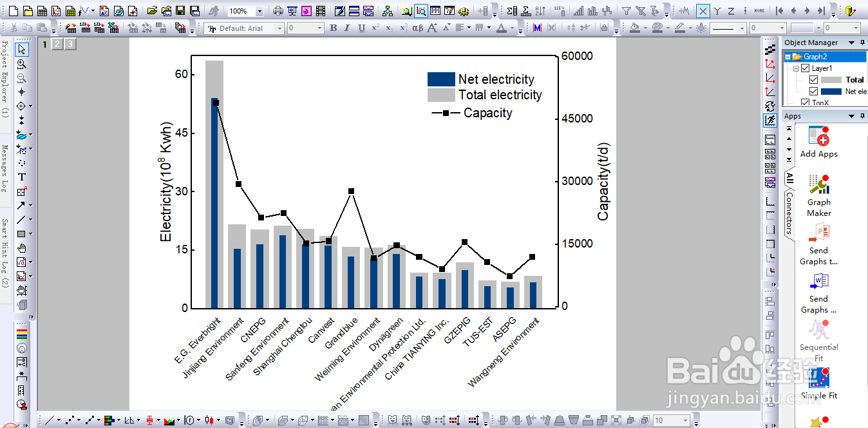Set column as Y designation

717,11
